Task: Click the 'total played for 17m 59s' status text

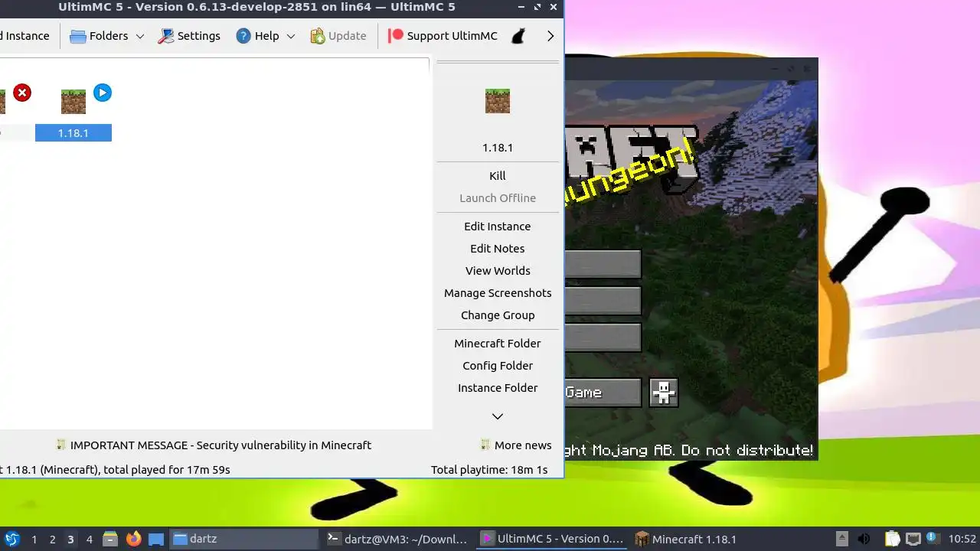Action: click(x=166, y=470)
